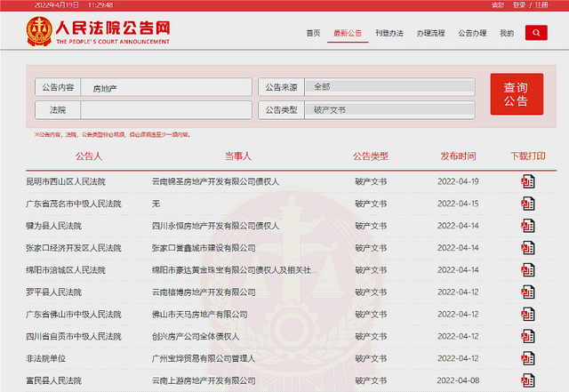Image resolution: width=569 pixels, height=392 pixels.
Task: Open the 公告办理 menu item
Action: (x=472, y=34)
